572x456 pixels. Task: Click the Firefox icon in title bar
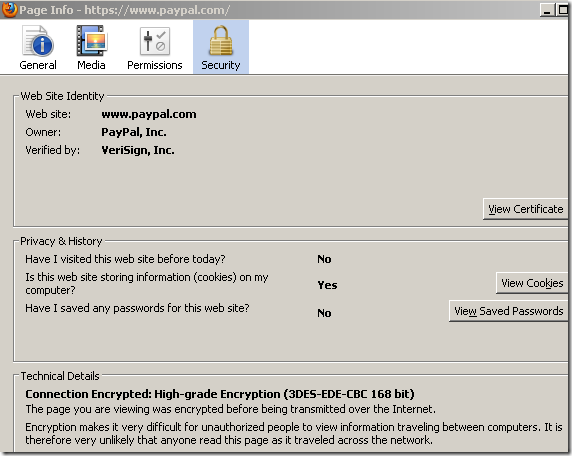coord(9,9)
